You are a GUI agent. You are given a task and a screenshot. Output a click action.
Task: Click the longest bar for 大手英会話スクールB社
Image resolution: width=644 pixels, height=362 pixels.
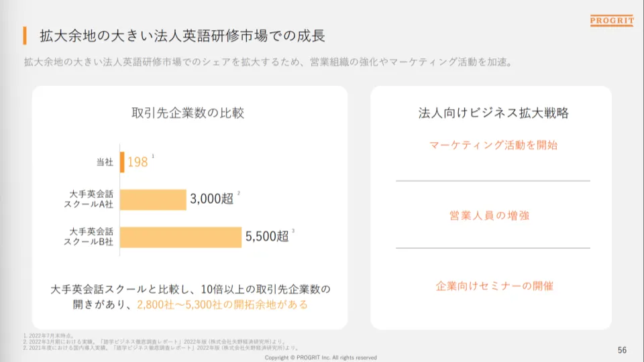(180, 237)
